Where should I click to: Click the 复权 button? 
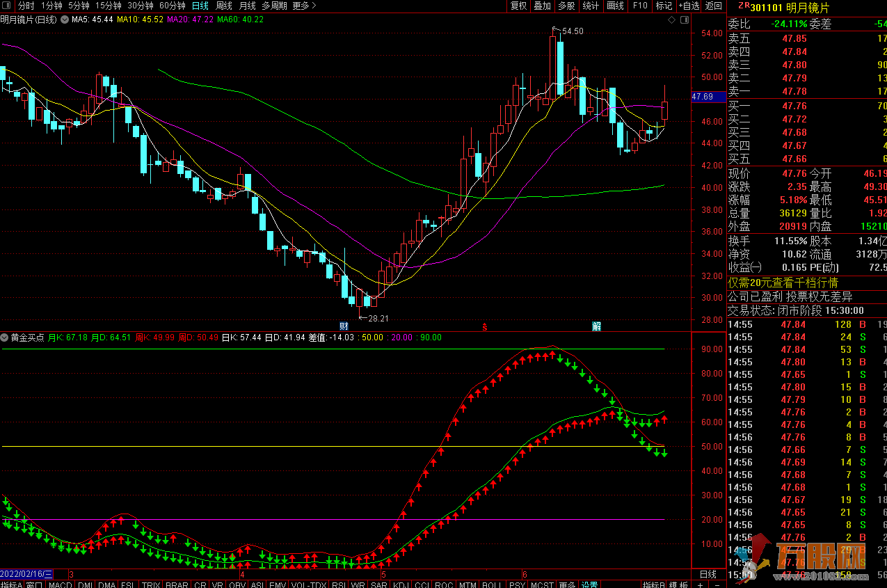point(518,6)
